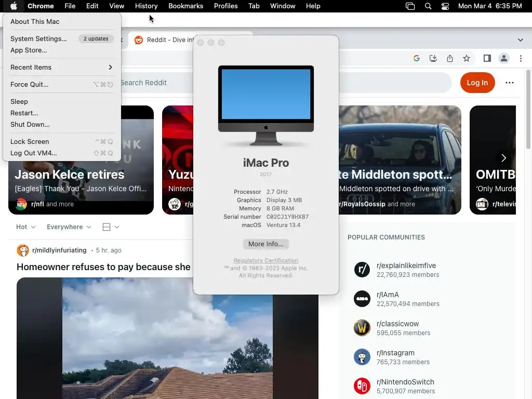Click the Search Reddit field
532x399 pixels.
285,83
